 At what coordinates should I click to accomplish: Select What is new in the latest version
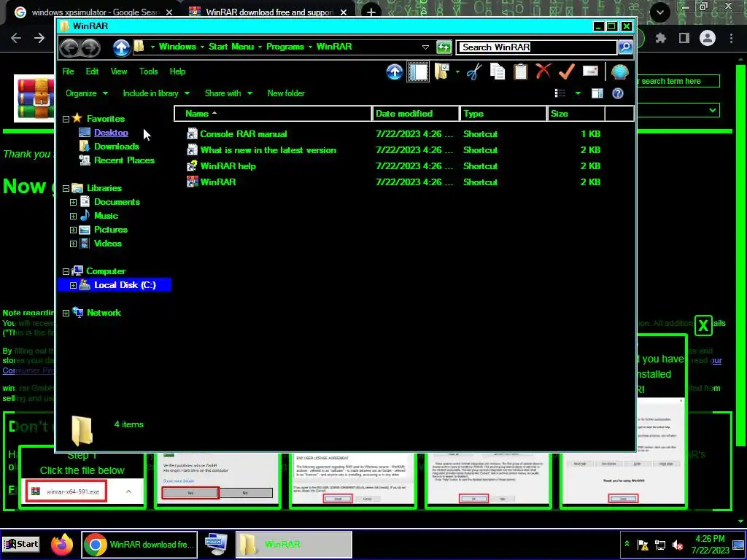coord(268,150)
